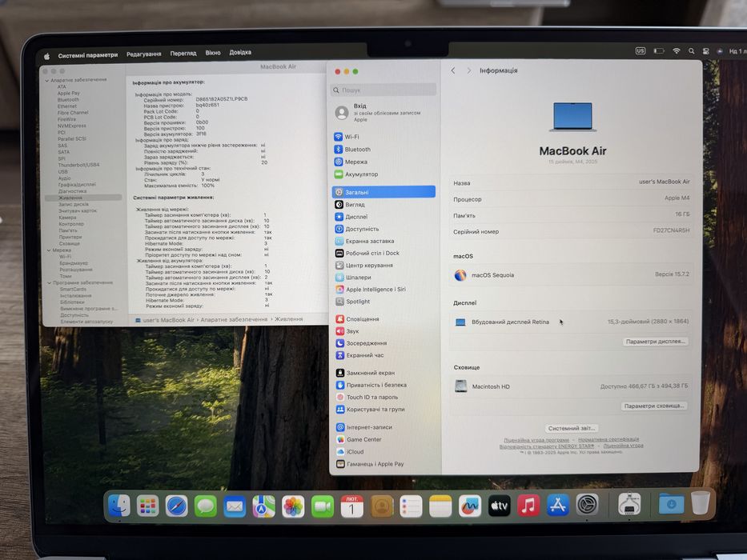Open Wi-Fi status in menu bar

click(676, 51)
